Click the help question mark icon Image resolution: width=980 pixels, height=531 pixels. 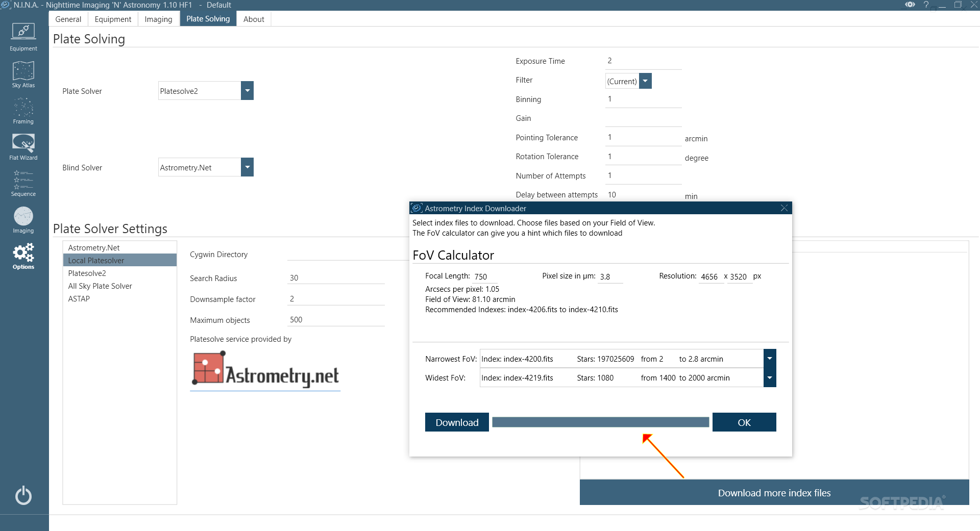pyautogui.click(x=926, y=5)
